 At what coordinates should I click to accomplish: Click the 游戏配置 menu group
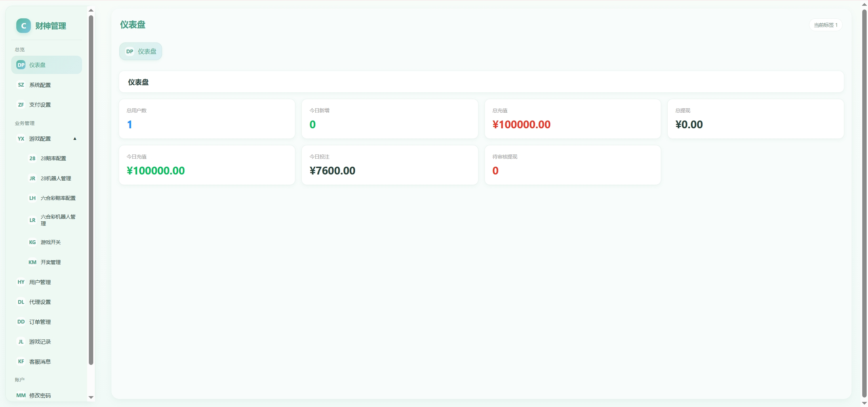(x=46, y=138)
